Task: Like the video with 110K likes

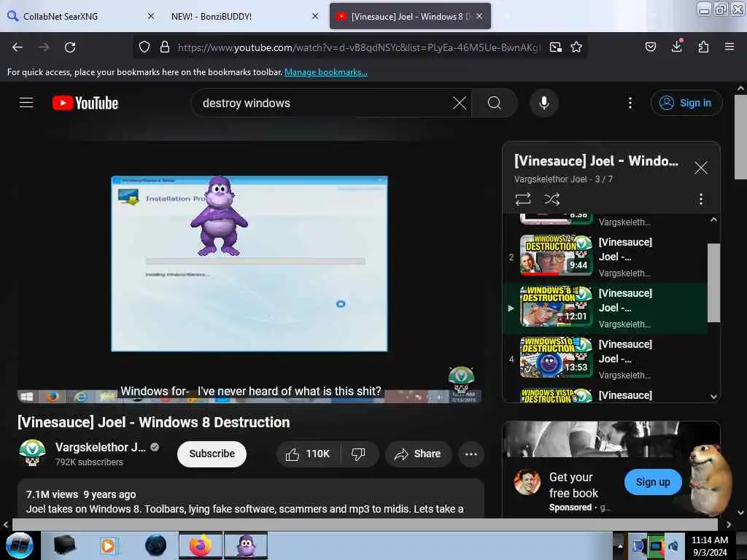Action: (x=309, y=454)
